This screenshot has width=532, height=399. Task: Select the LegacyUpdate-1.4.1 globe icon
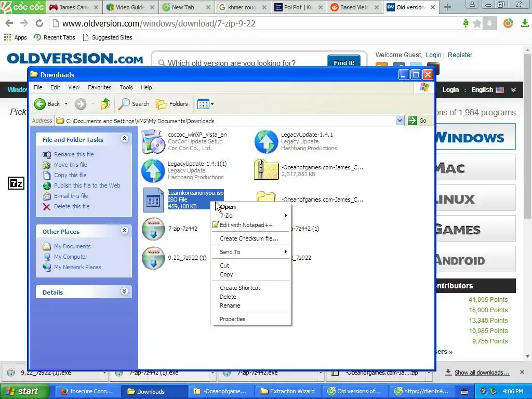(x=267, y=141)
